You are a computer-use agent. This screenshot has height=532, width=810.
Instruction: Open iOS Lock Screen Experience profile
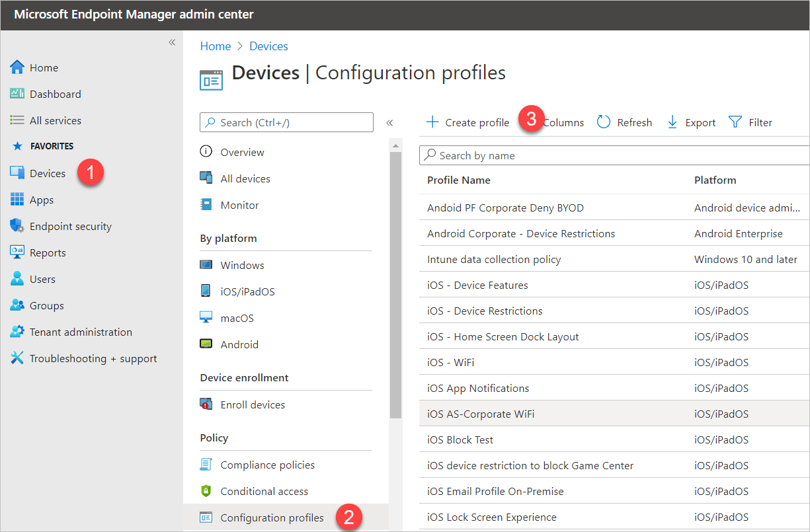(x=492, y=517)
